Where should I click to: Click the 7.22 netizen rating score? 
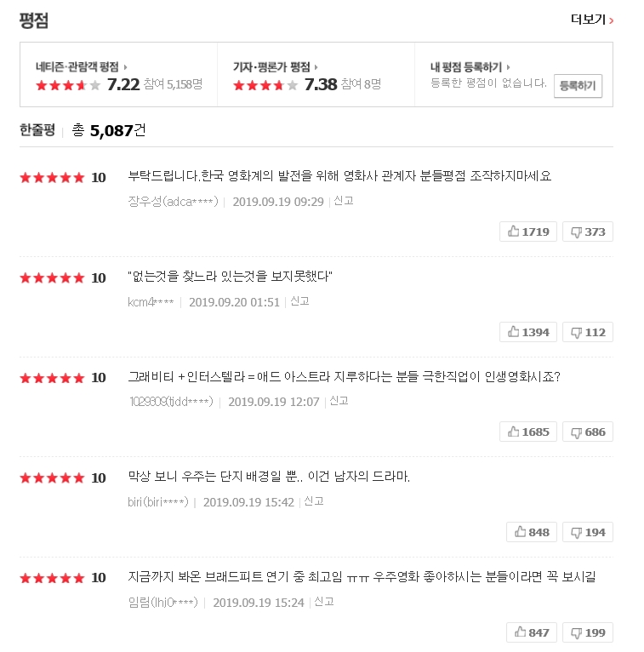[123, 84]
